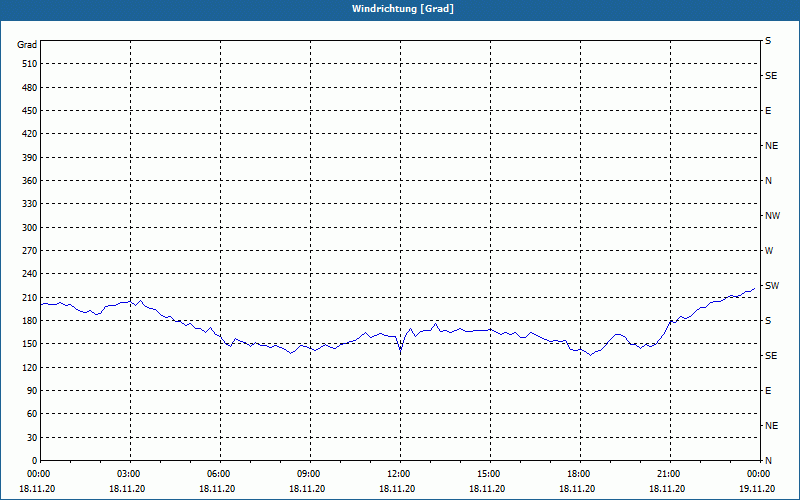Click the 0 value on the degree axis
The image size is (800, 500).
pyautogui.click(x=34, y=461)
